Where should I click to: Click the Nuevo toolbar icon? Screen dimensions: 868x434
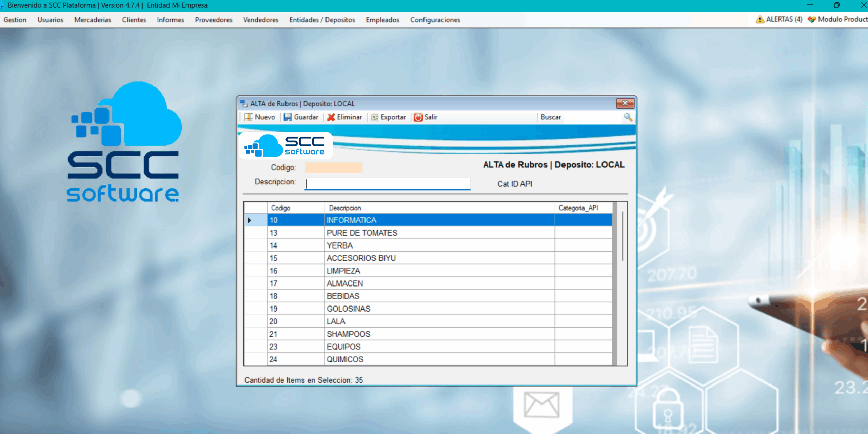(x=248, y=117)
